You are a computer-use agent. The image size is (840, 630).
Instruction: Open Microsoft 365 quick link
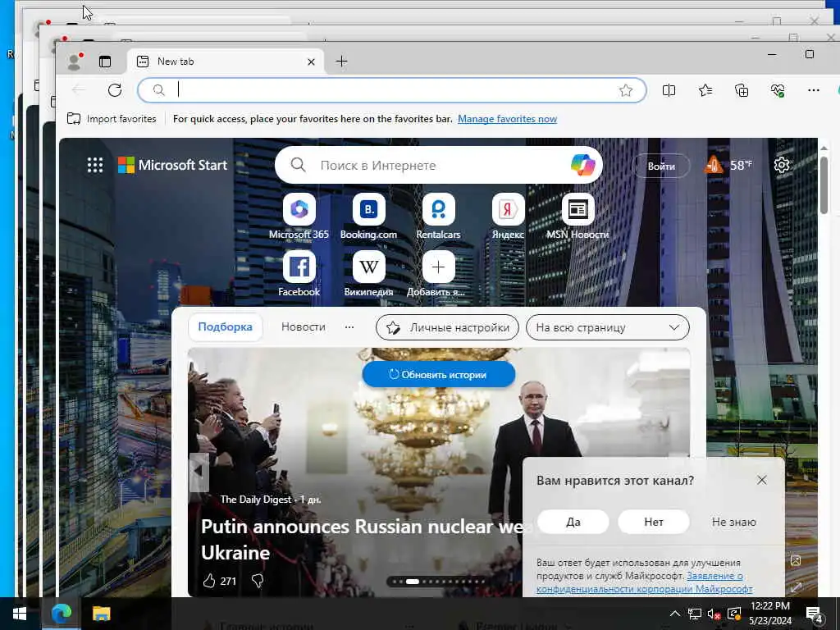coord(299,217)
